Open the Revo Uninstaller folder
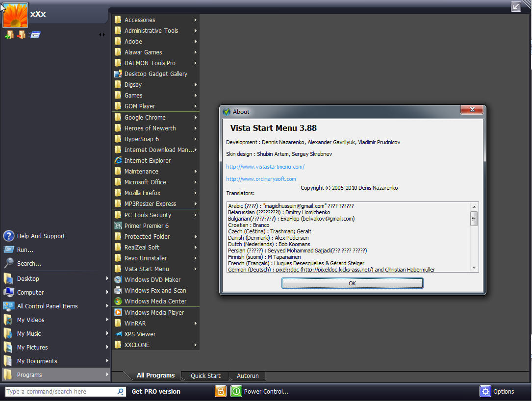The height and width of the screenshot is (401, 532). (x=156, y=258)
